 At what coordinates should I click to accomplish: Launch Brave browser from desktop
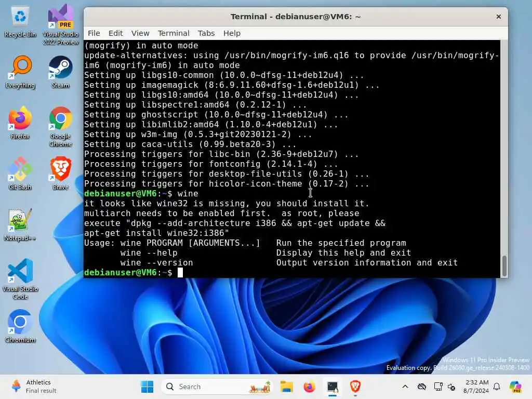(61, 174)
